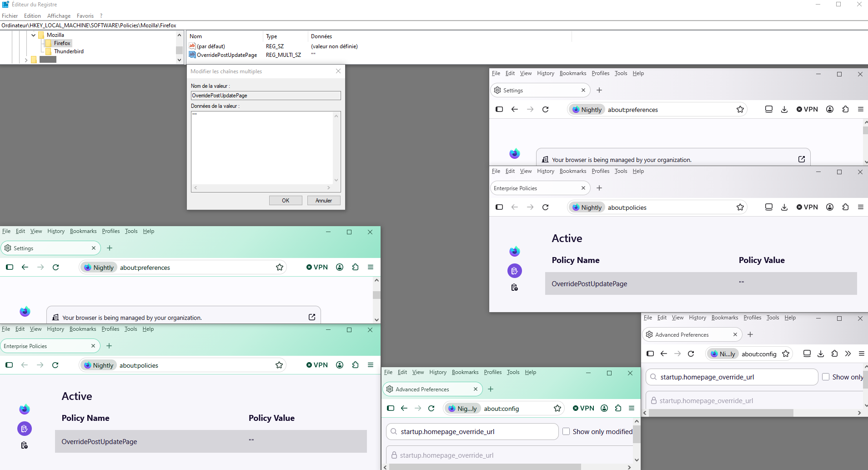Click OK in the multi-string edit dialog

286,200
